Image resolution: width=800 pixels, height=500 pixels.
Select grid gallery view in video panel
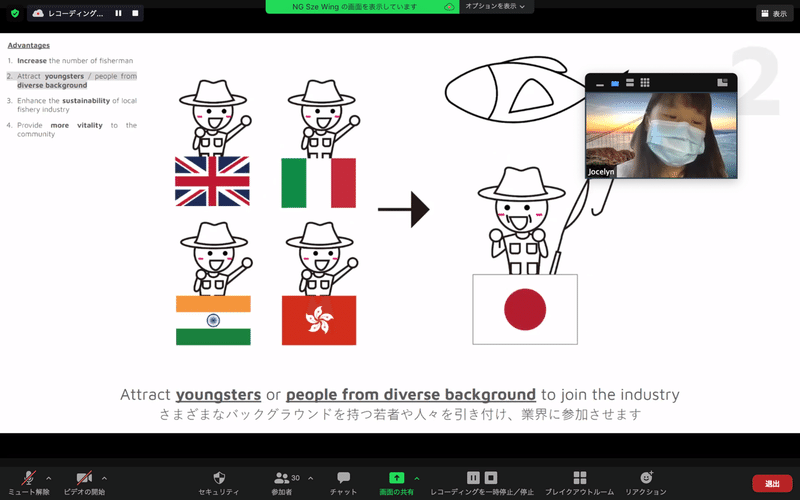(x=645, y=83)
